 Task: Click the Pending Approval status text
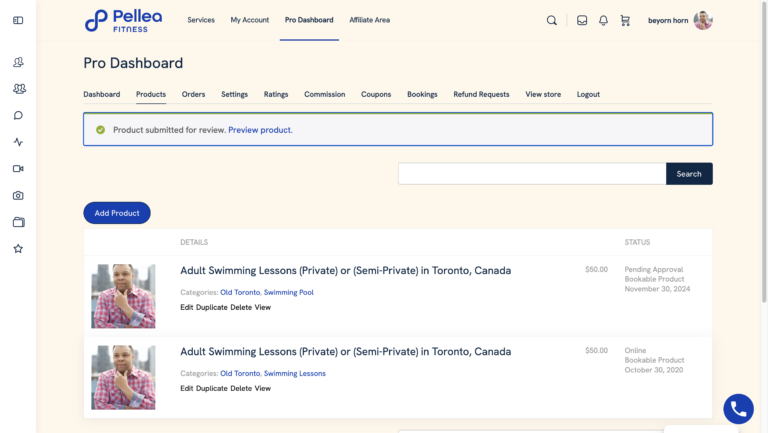tap(654, 269)
